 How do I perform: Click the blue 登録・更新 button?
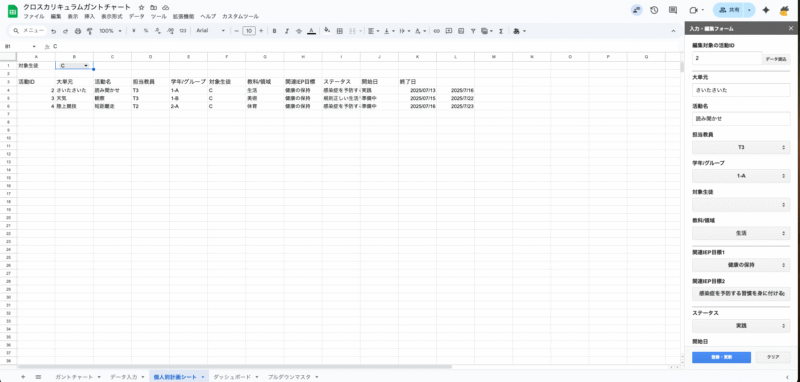[721, 357]
